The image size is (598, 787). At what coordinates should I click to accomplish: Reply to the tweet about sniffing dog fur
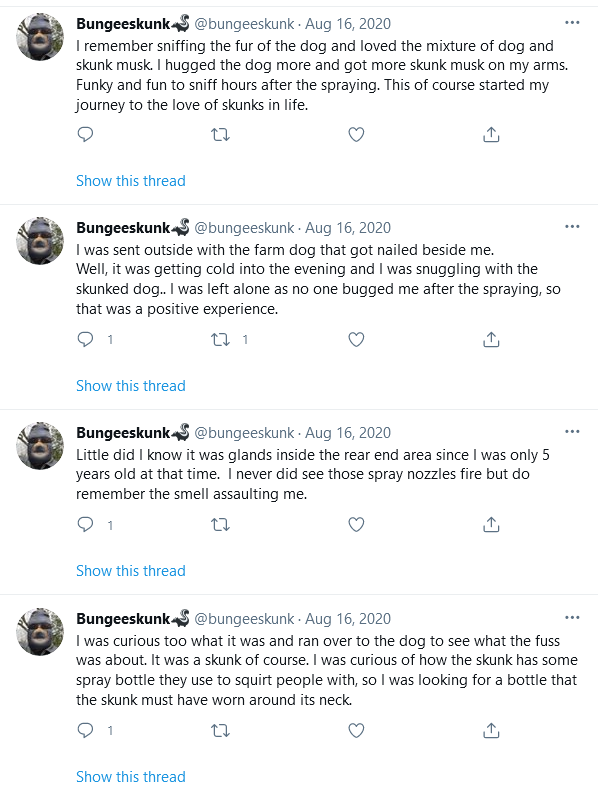[x=85, y=135]
